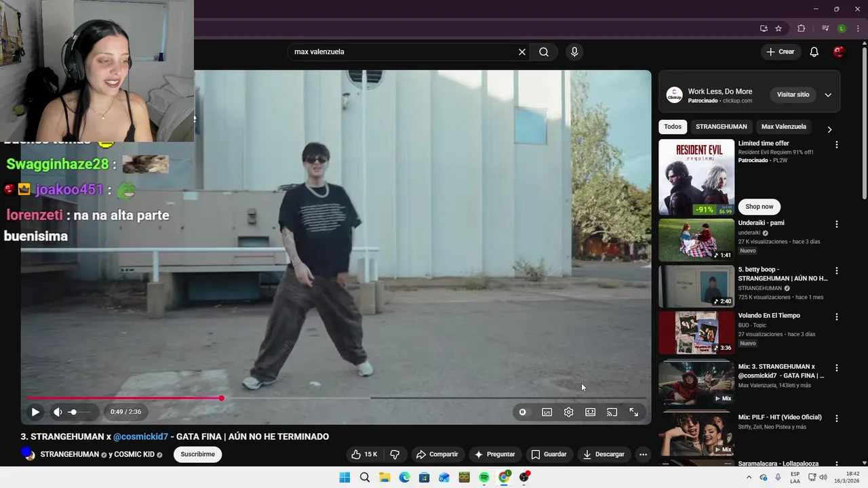Open video settings gear
Viewport: 868px width, 488px height.
(x=568, y=412)
